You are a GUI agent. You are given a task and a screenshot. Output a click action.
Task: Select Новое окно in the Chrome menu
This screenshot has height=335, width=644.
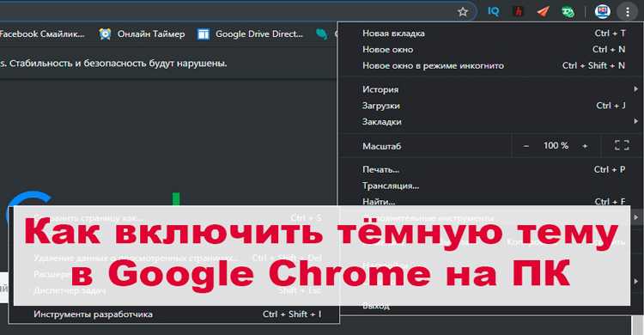click(x=491, y=49)
